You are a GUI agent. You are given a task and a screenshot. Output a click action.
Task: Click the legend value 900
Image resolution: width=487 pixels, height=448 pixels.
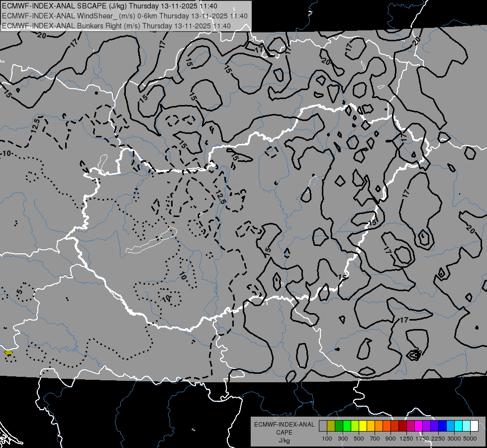coord(390,439)
